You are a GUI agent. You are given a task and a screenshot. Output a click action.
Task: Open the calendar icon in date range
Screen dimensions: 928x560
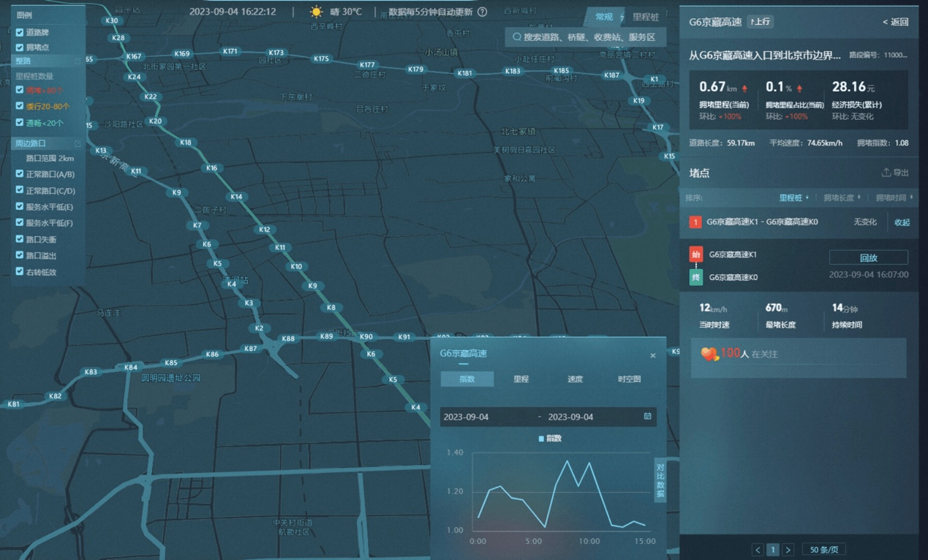coord(647,416)
